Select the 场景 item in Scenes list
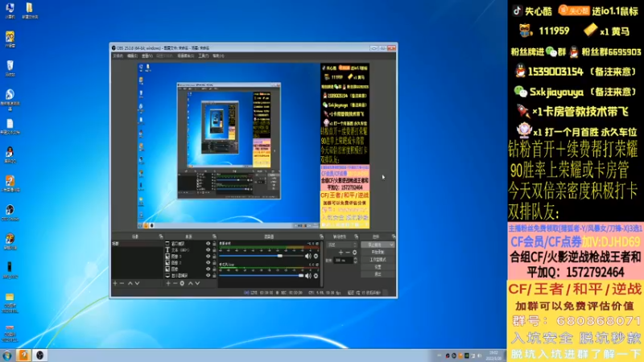This screenshot has width=644, height=362. point(137,244)
